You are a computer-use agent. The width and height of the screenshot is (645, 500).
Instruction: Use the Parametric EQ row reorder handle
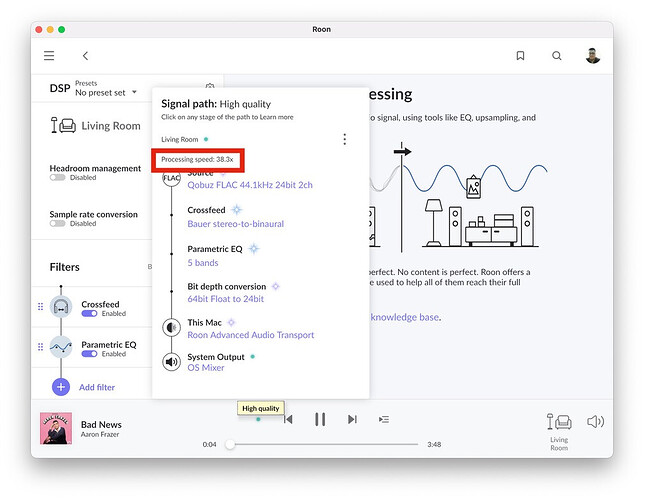(x=40, y=347)
